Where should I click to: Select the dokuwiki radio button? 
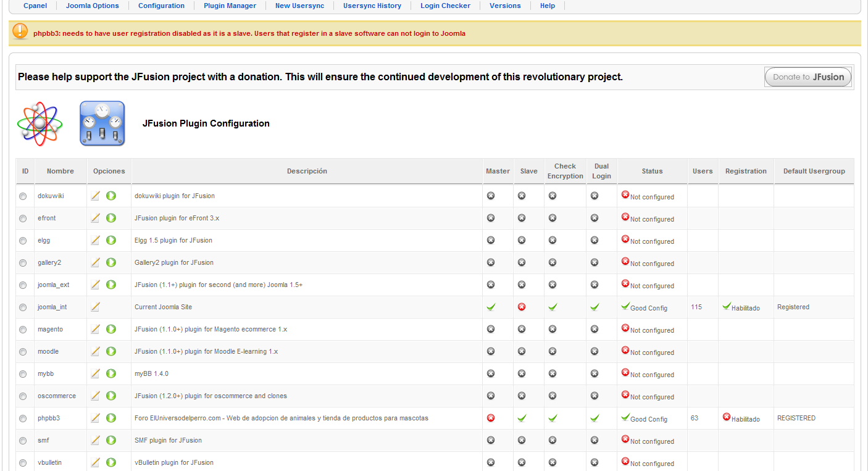(23, 196)
